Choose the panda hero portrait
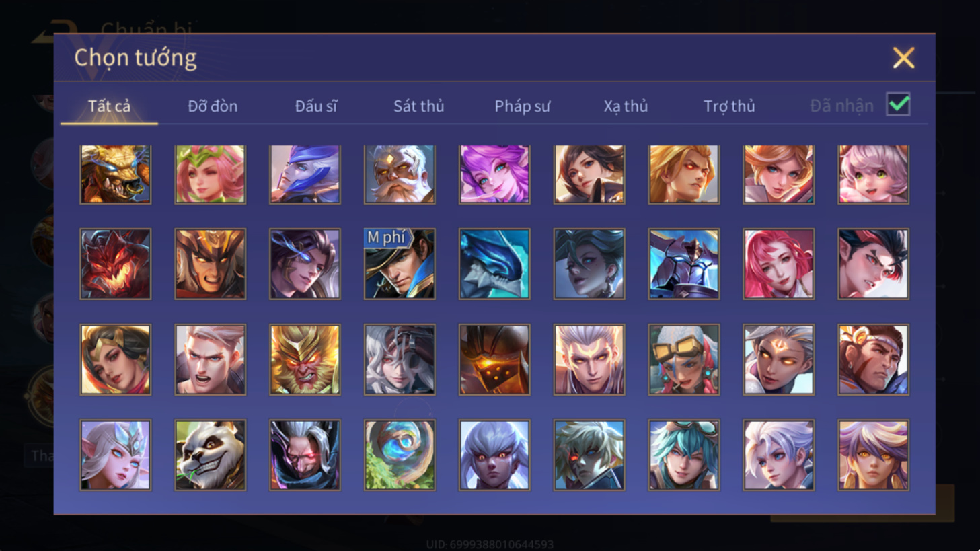Screen dimensions: 980x551 click(x=211, y=455)
